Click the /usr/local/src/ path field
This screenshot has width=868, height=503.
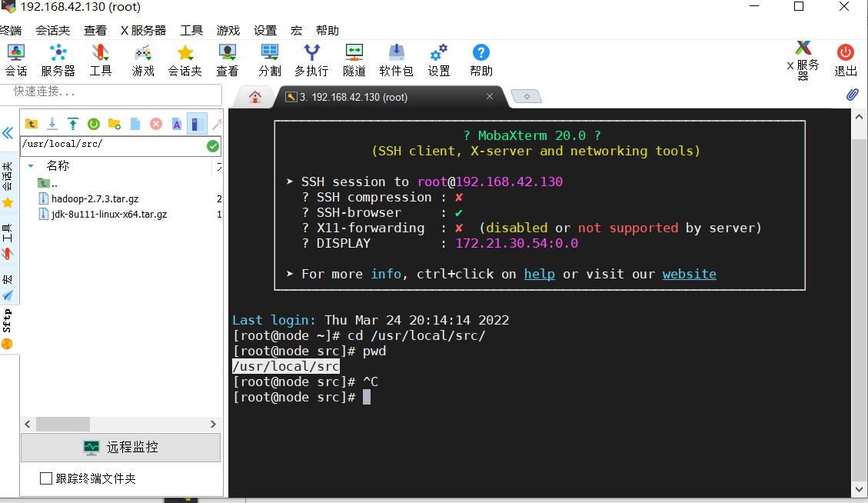click(113, 145)
